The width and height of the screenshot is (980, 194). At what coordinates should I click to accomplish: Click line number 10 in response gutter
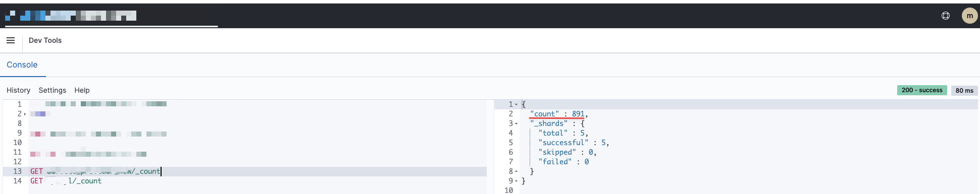[508, 190]
